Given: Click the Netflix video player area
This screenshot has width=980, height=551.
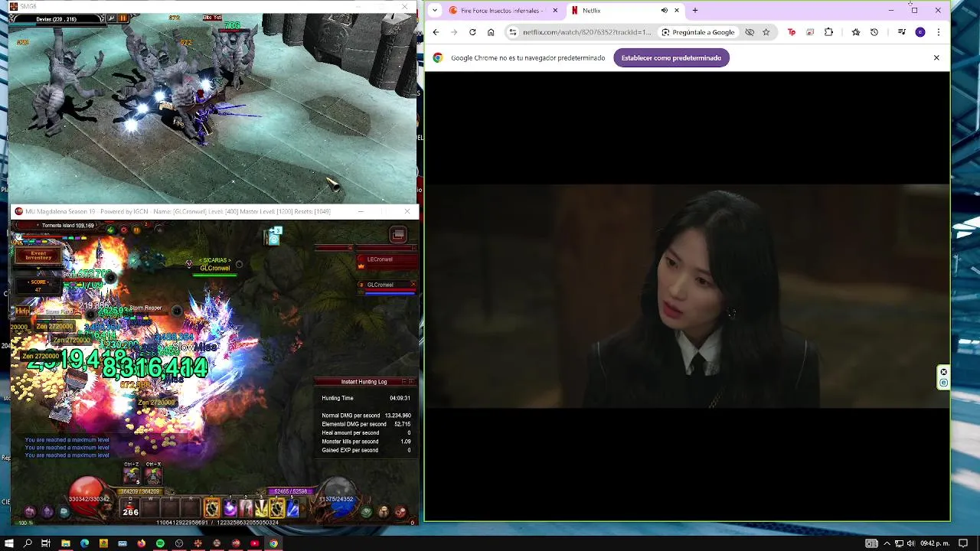Looking at the screenshot, I should (688, 296).
